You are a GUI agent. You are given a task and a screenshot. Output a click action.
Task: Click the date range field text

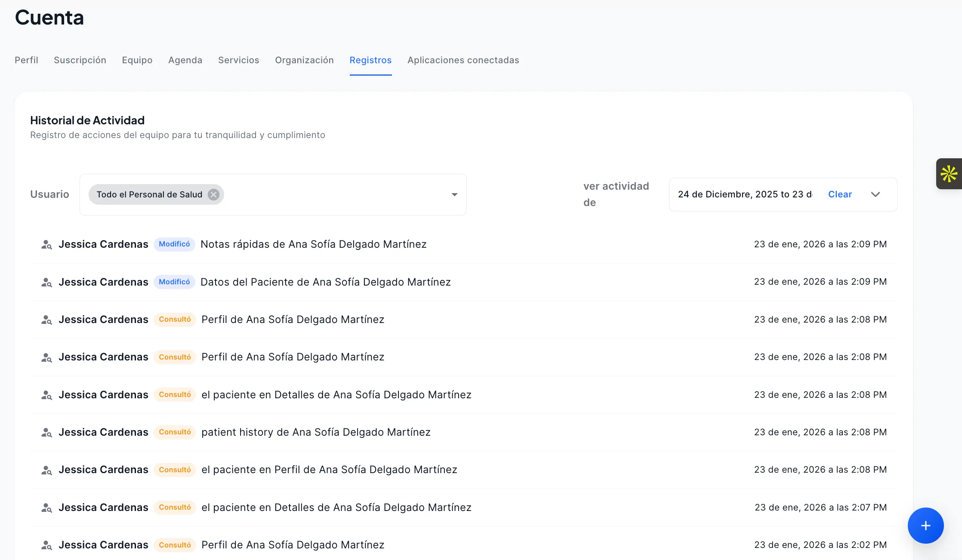745,194
